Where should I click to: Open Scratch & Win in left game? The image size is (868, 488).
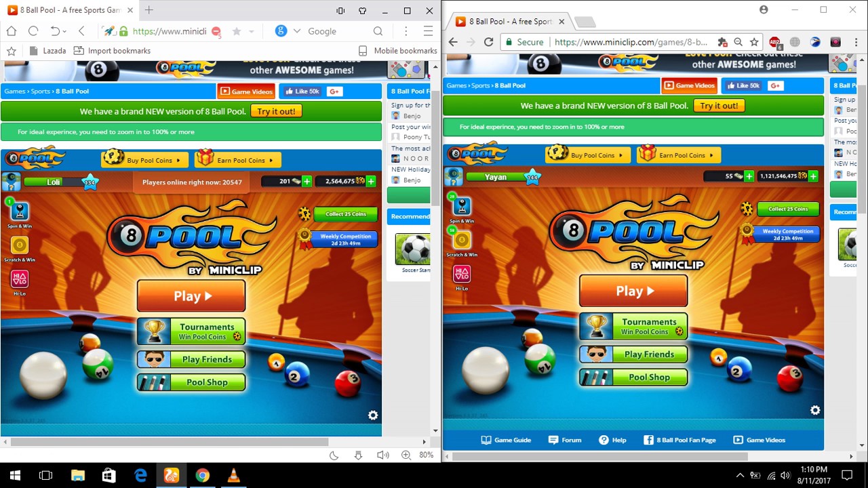coord(19,245)
